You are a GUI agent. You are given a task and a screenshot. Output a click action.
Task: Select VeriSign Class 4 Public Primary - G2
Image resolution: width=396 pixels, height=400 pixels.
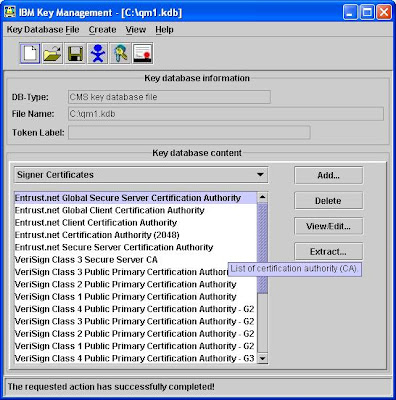(x=136, y=309)
